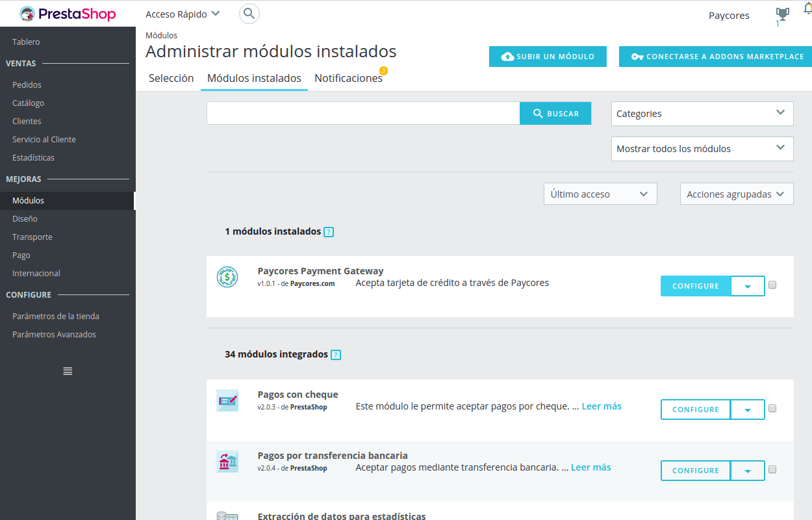Expand the arrow next to transferencia bancaria Configure
Screen dimensions: 812x520
click(x=748, y=471)
